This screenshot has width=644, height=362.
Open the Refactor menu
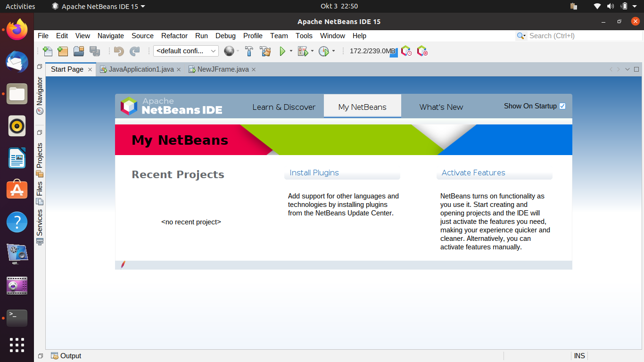tap(174, 36)
